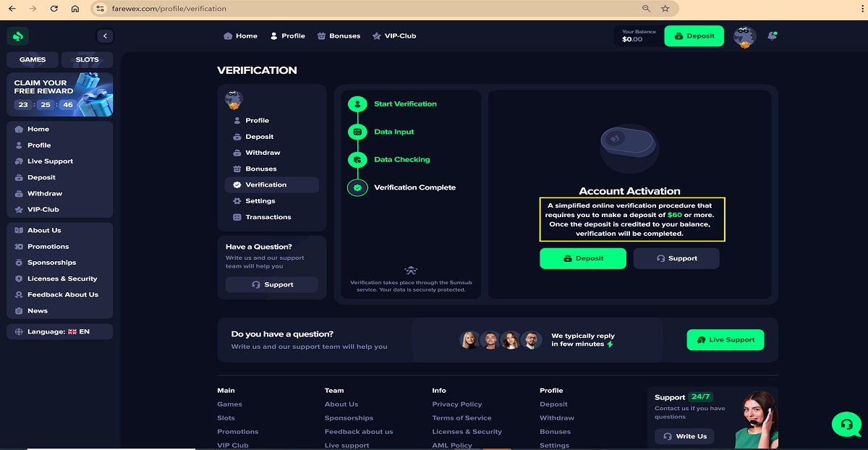This screenshot has height=450, width=868.
Task: Open the Privacy Policy footer link
Action: tap(457, 404)
